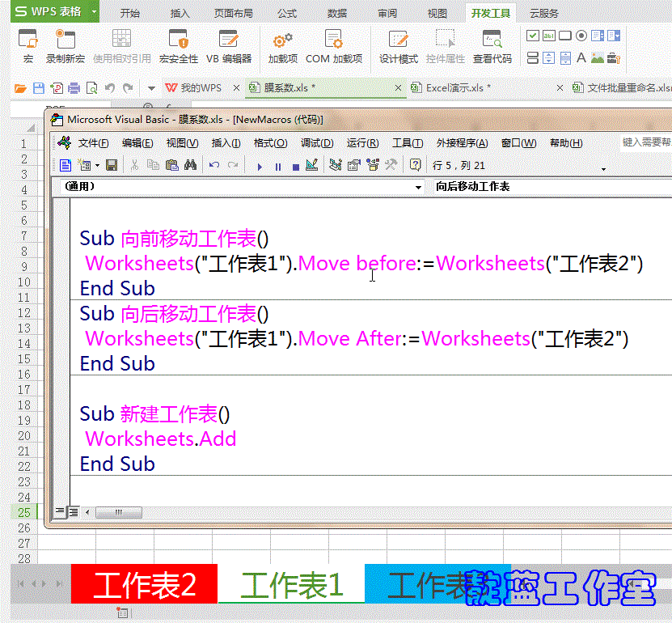Enable Design Mode in the ribbon

(x=397, y=44)
